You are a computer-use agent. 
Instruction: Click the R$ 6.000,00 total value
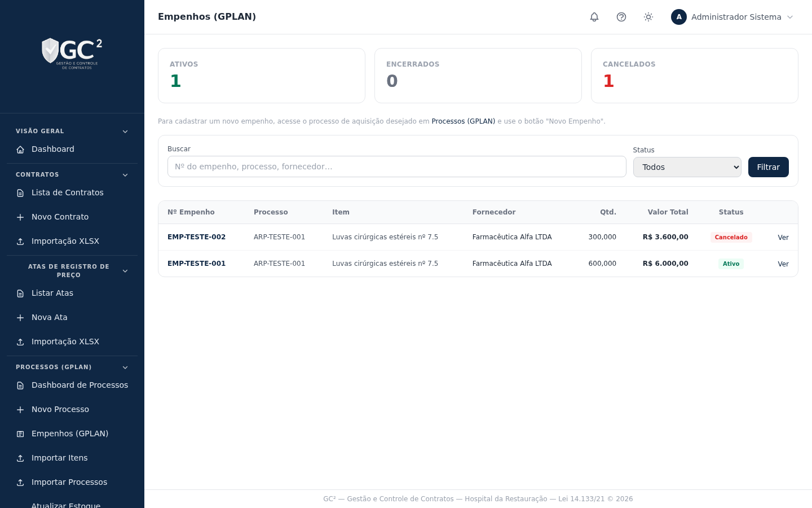(x=665, y=264)
